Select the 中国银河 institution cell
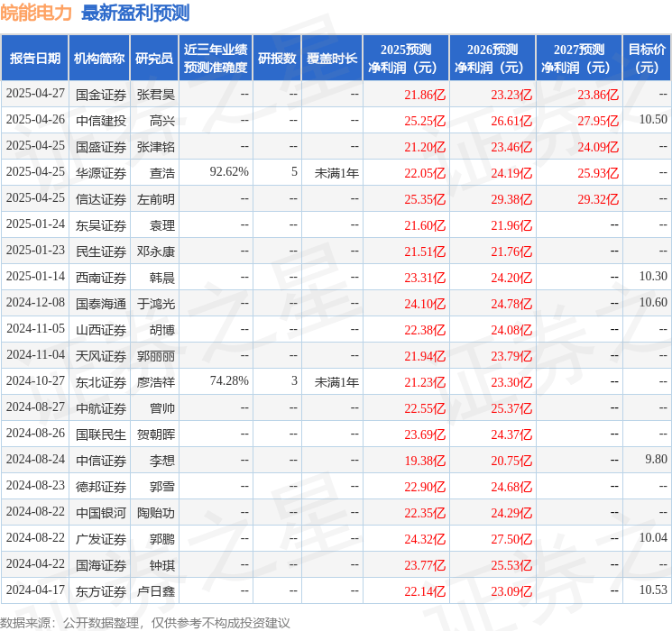Screen dimensions: 672x631 101,513
